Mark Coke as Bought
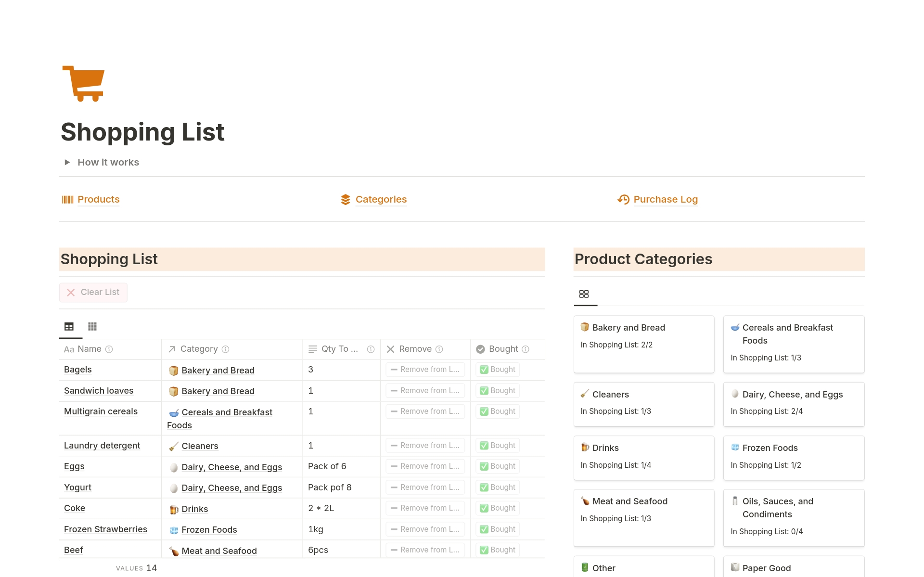 click(x=498, y=508)
